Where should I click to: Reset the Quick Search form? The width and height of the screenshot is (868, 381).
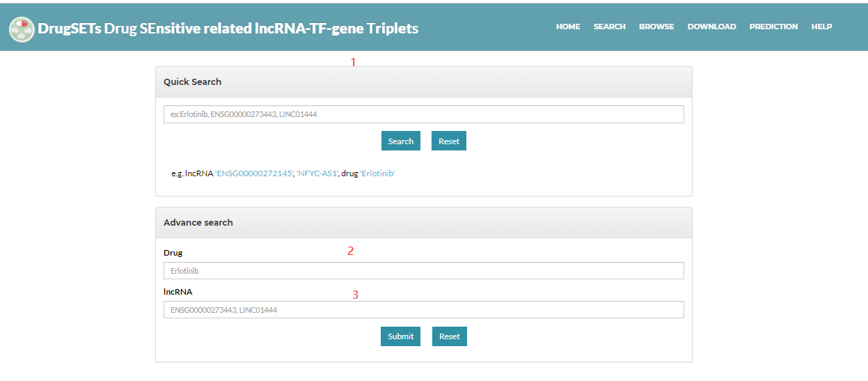tap(448, 141)
